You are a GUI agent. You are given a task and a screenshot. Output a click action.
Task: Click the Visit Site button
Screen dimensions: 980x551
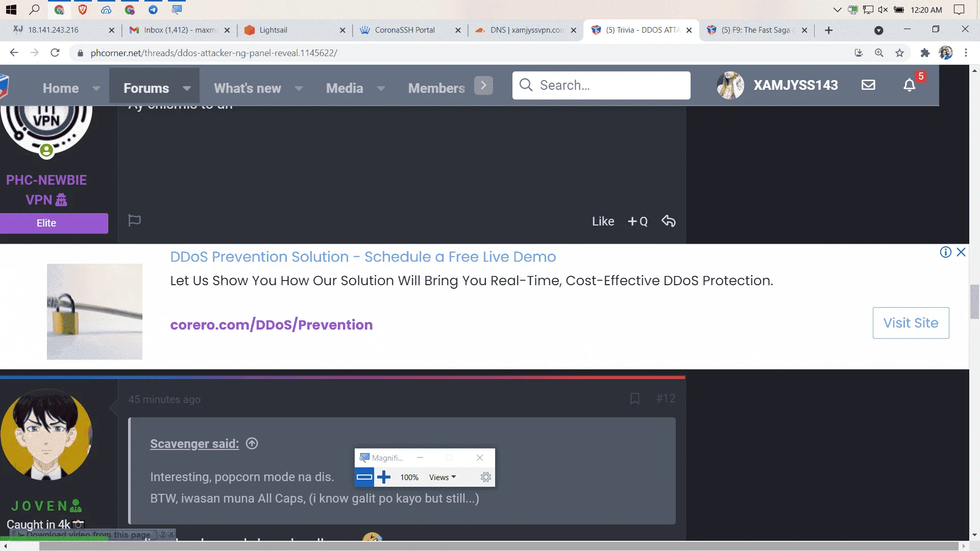tap(911, 323)
